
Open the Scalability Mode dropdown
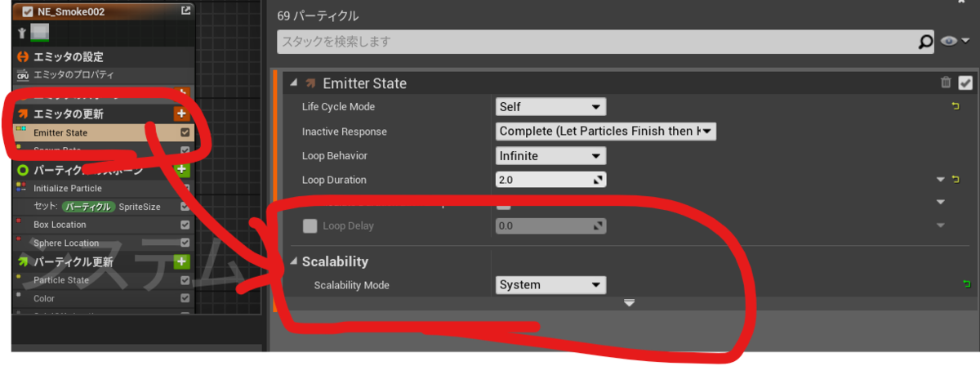pos(550,285)
